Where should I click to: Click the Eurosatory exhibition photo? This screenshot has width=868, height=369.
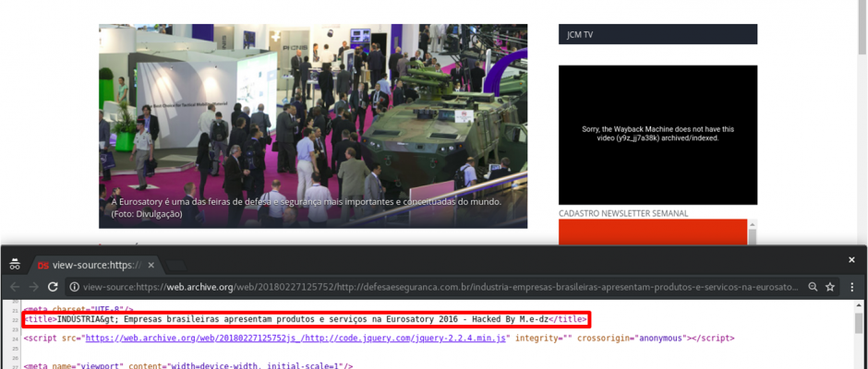point(313,126)
